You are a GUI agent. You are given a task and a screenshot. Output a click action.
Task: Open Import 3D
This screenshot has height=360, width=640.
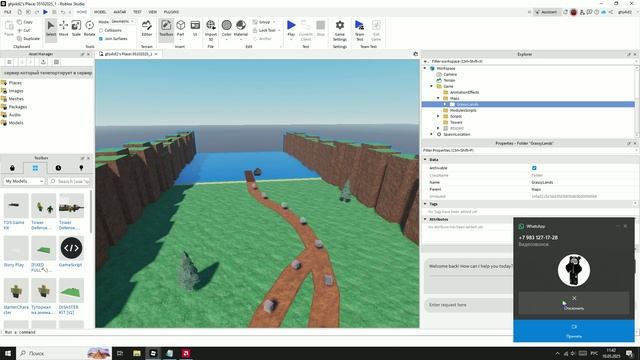click(x=211, y=29)
